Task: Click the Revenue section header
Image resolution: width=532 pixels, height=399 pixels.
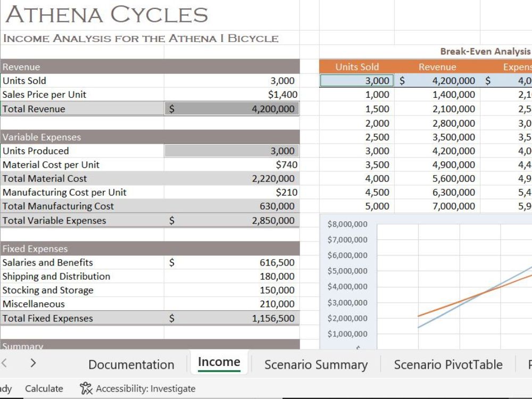Action: (150, 66)
